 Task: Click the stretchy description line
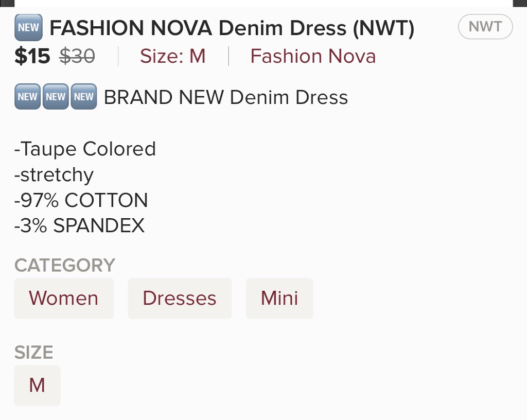pos(54,175)
